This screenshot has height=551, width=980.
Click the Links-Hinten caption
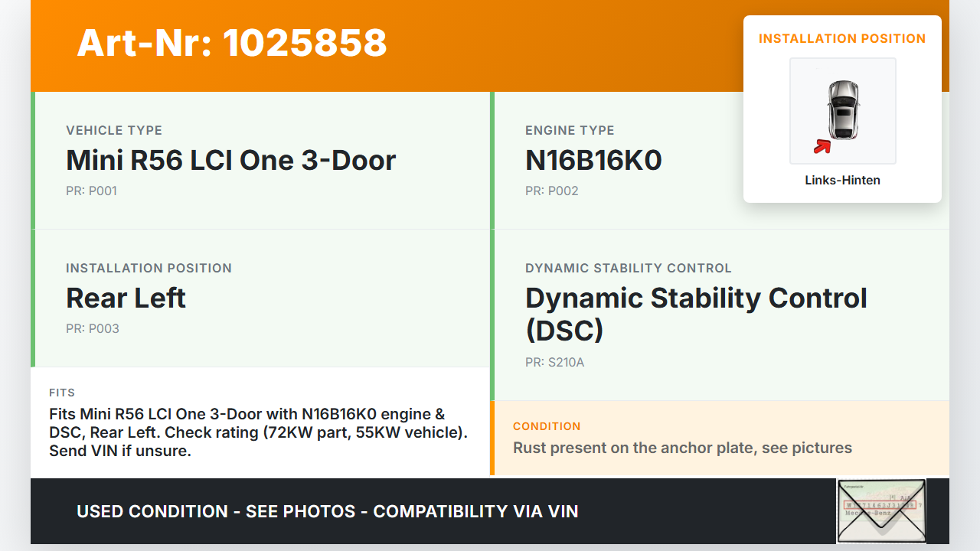coord(842,181)
